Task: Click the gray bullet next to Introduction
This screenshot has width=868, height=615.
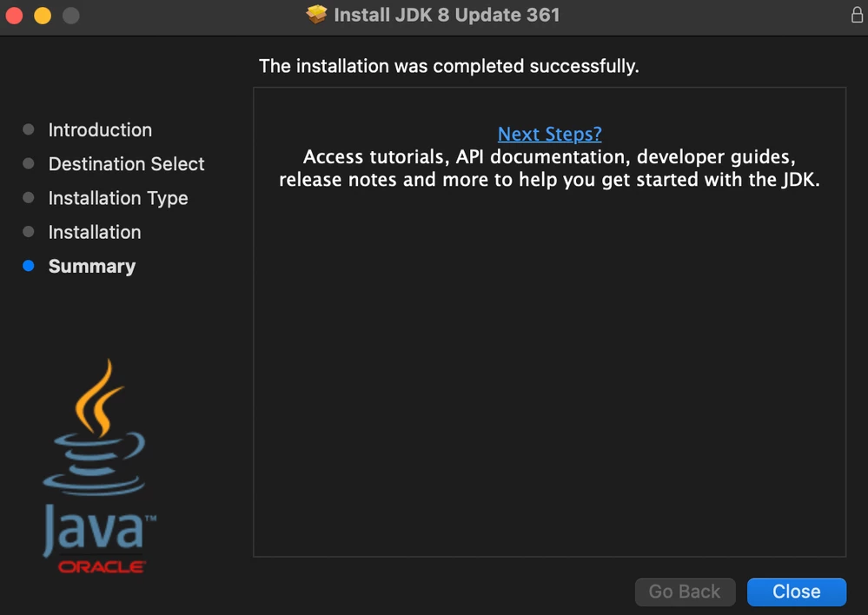Action: point(28,129)
